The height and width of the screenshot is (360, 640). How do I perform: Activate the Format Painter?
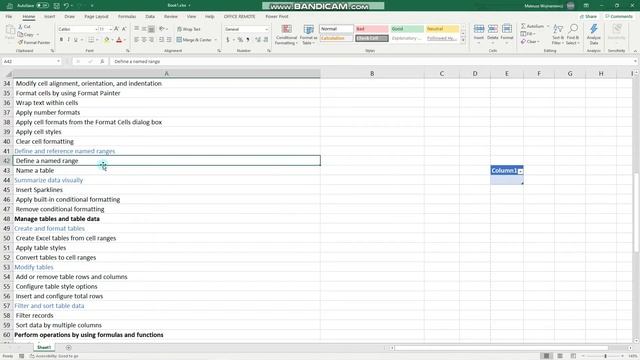[x=34, y=42]
